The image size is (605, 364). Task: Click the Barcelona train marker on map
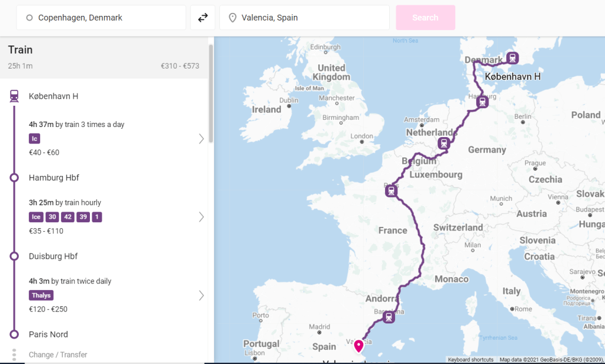point(389,317)
